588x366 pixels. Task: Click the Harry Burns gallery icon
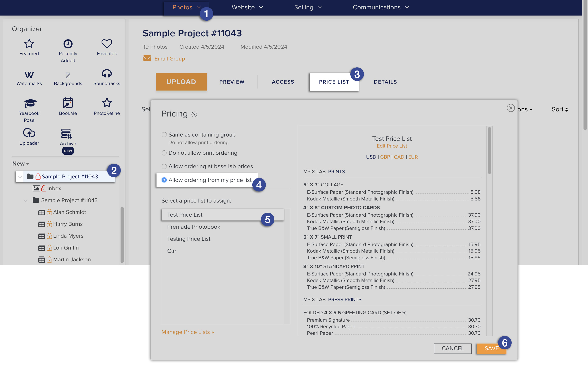point(42,224)
